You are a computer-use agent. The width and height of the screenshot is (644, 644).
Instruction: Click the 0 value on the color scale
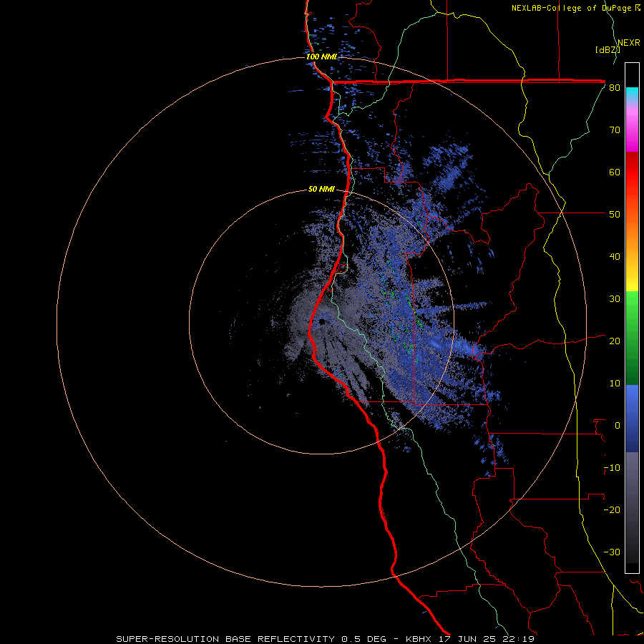[617, 426]
